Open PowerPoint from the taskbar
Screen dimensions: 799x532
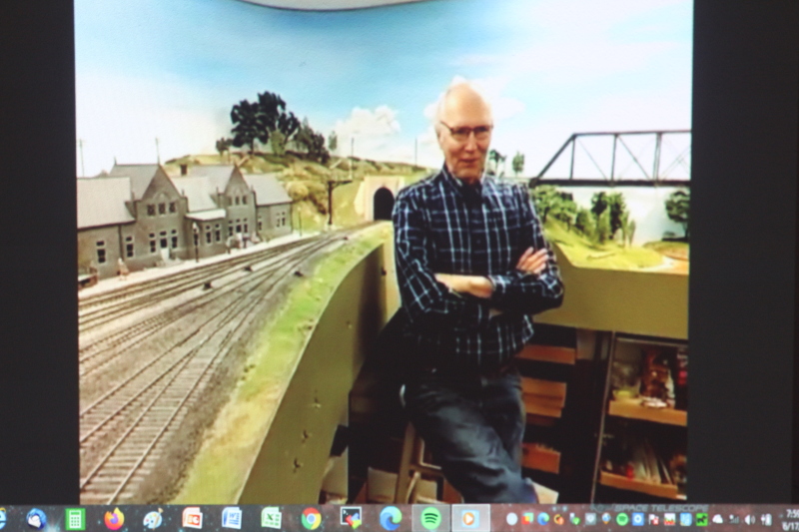pyautogui.click(x=192, y=518)
